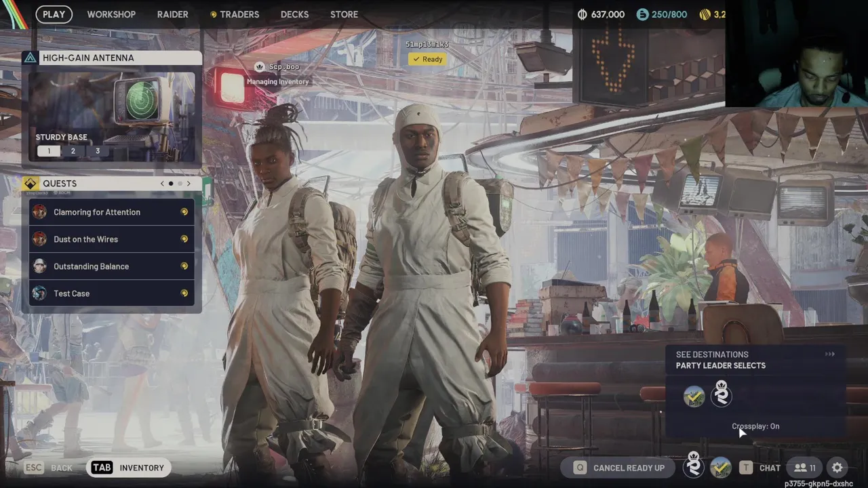Click the ESC key hint

tap(33, 468)
